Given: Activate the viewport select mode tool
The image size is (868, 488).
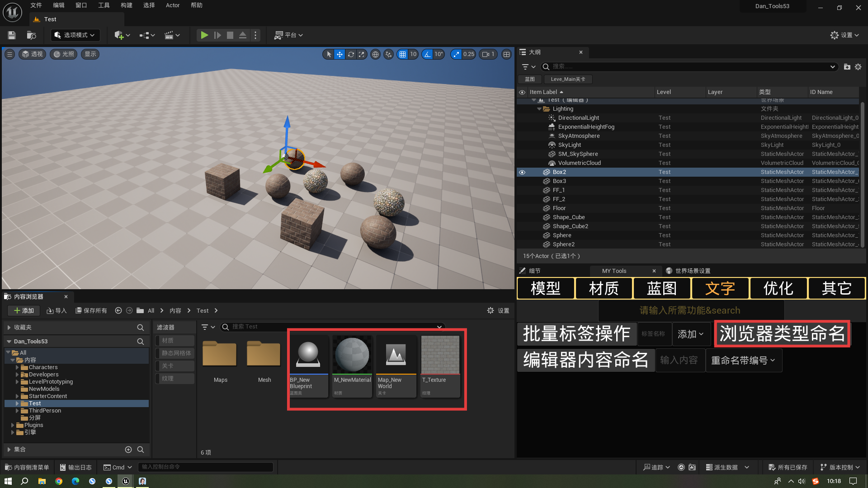Looking at the screenshot, I should click(329, 54).
